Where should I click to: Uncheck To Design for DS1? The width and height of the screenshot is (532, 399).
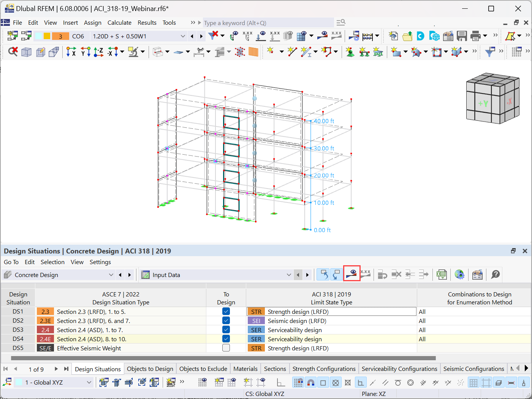tap(226, 311)
